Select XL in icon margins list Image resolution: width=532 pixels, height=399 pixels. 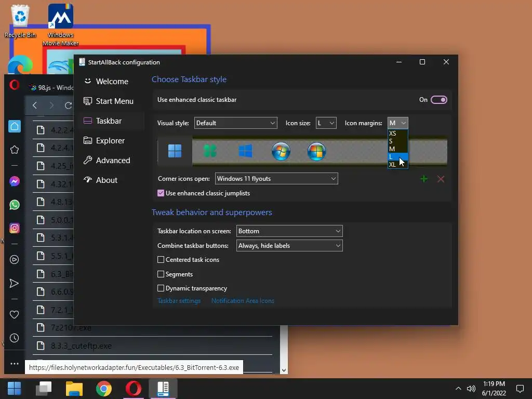click(x=397, y=165)
